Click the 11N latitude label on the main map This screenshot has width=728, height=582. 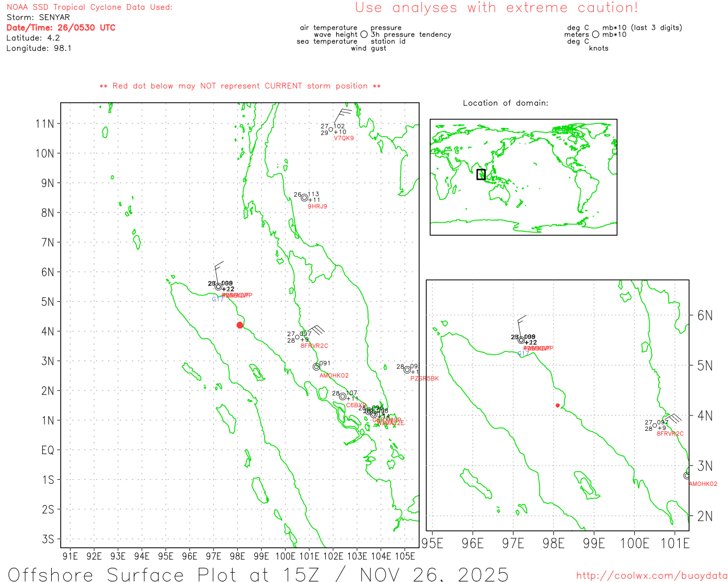click(x=45, y=124)
